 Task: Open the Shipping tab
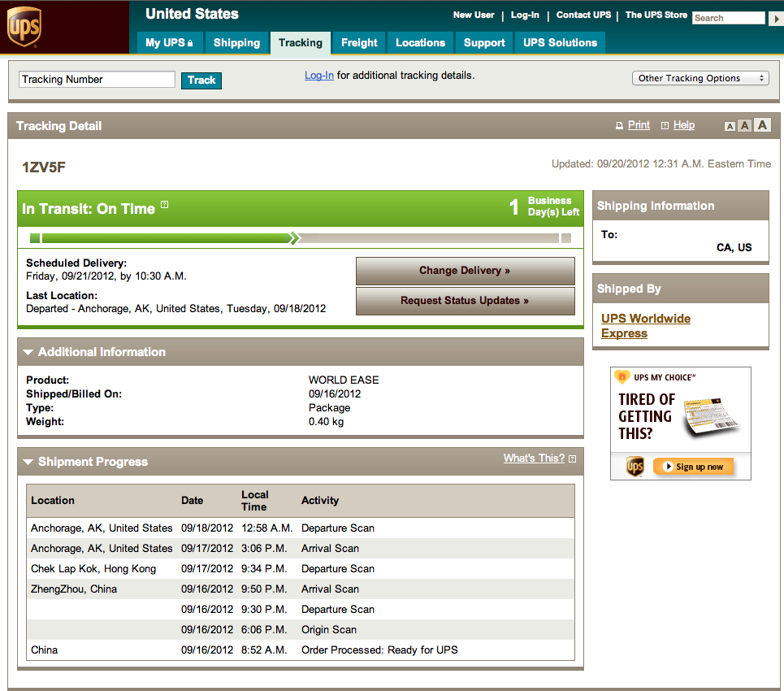point(236,42)
